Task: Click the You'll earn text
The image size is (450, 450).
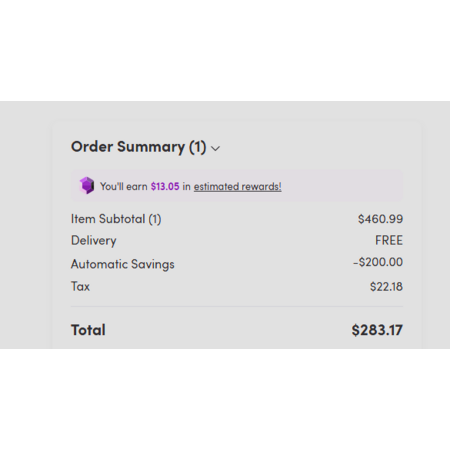Action: [x=124, y=186]
